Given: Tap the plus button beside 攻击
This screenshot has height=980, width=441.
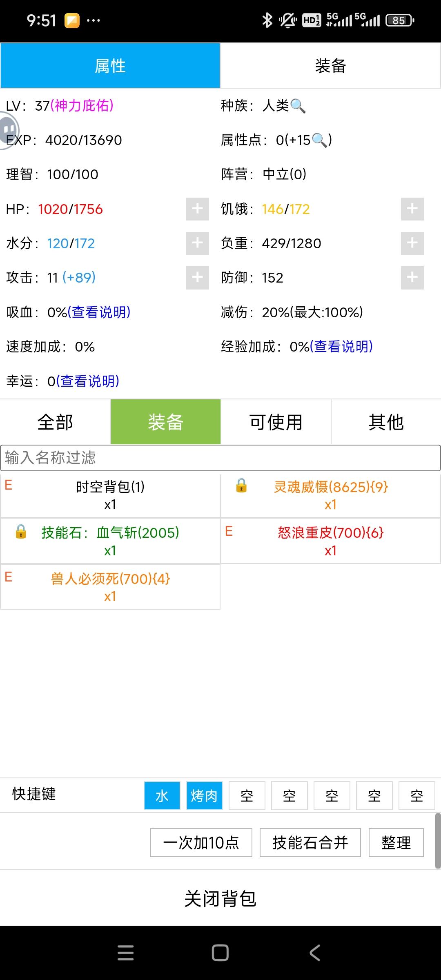Looking at the screenshot, I should [198, 278].
